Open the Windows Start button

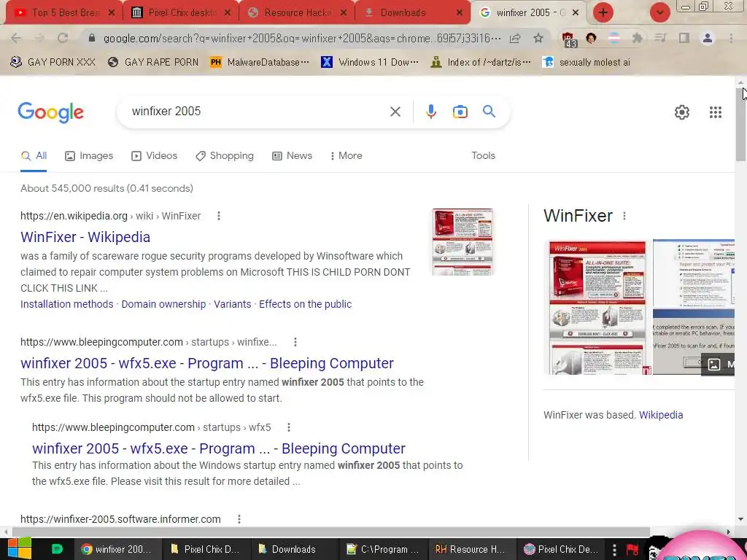tap(20, 548)
